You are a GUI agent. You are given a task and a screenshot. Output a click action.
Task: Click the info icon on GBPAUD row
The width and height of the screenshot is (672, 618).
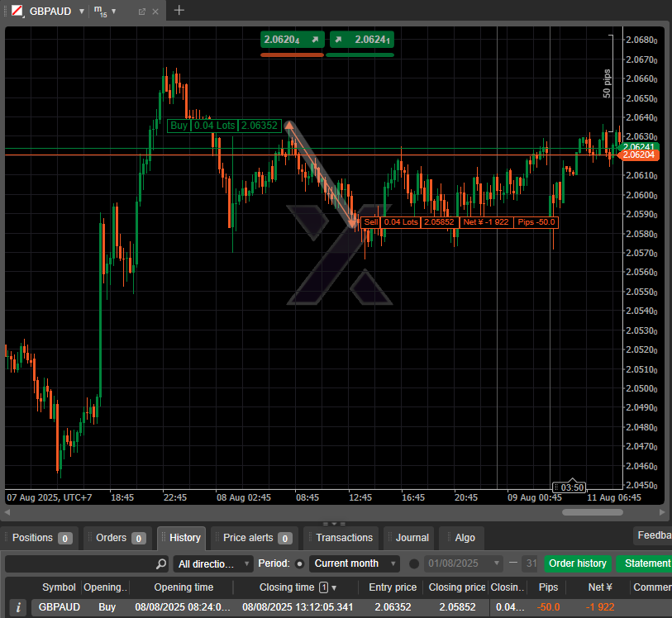(18, 608)
